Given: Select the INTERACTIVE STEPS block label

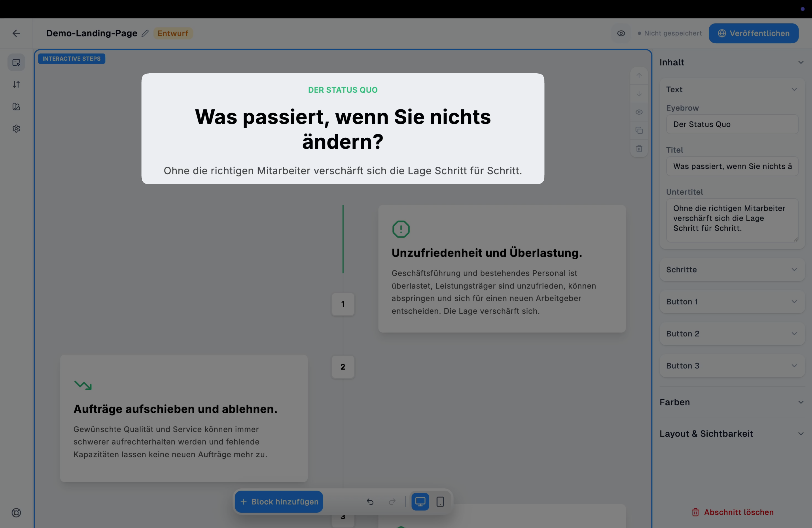Looking at the screenshot, I should [x=71, y=58].
